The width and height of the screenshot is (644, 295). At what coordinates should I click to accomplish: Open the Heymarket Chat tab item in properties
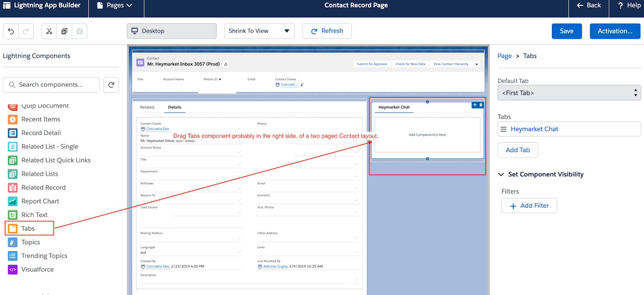point(569,129)
